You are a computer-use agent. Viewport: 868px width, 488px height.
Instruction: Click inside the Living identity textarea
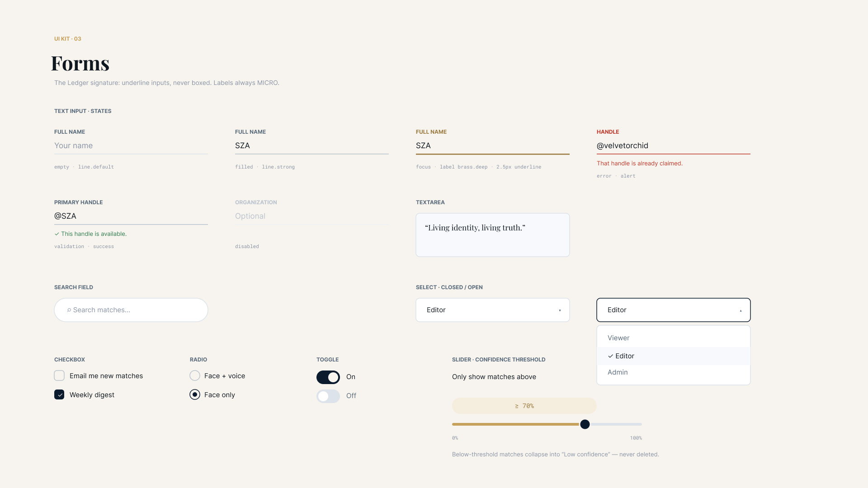pyautogui.click(x=493, y=235)
